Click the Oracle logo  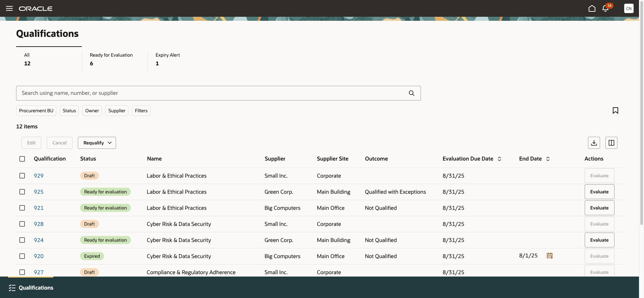[x=36, y=8]
